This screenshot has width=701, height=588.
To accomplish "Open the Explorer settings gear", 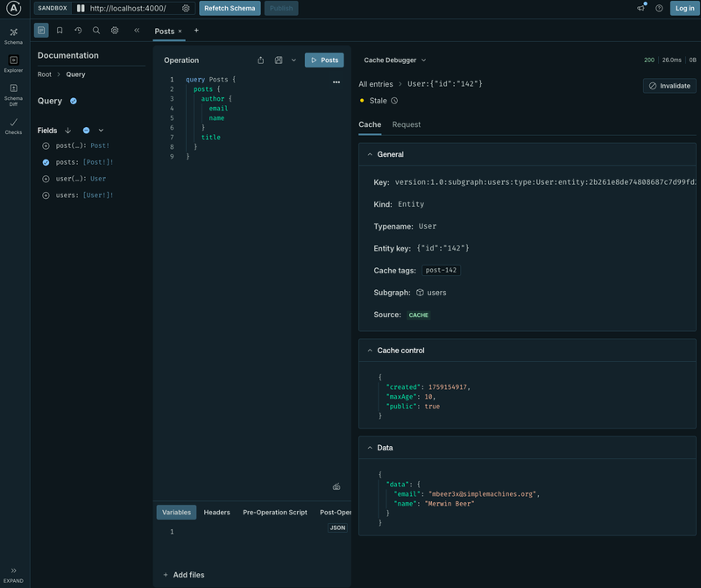I will point(114,30).
